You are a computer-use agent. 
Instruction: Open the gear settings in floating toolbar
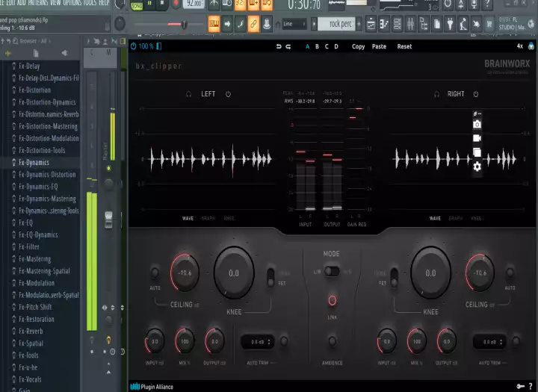[x=477, y=167]
